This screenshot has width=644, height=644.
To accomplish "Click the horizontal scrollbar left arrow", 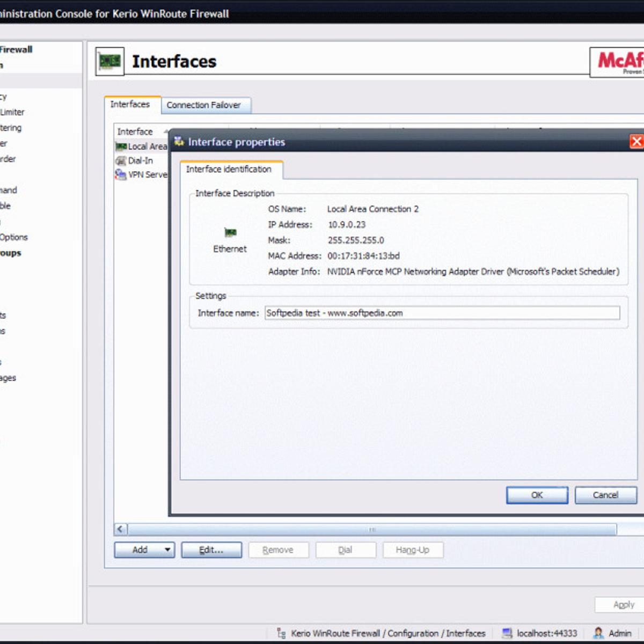I will [x=121, y=530].
